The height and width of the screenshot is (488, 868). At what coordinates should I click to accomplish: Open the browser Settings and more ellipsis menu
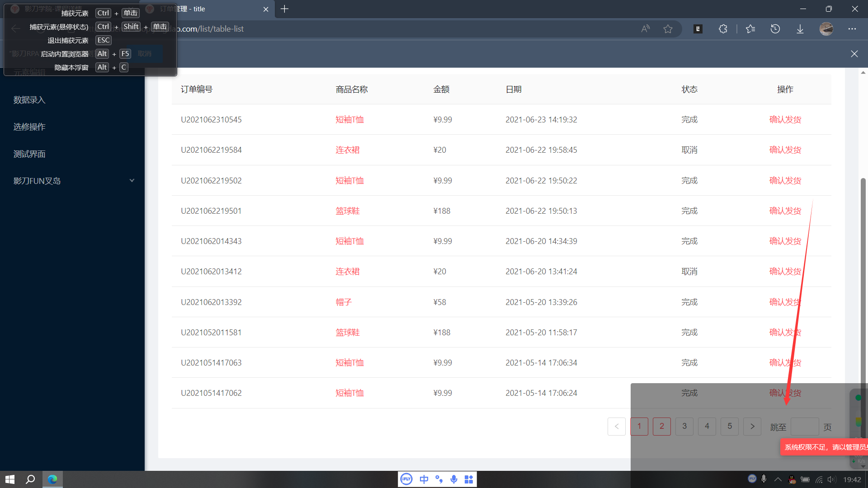[x=852, y=29]
